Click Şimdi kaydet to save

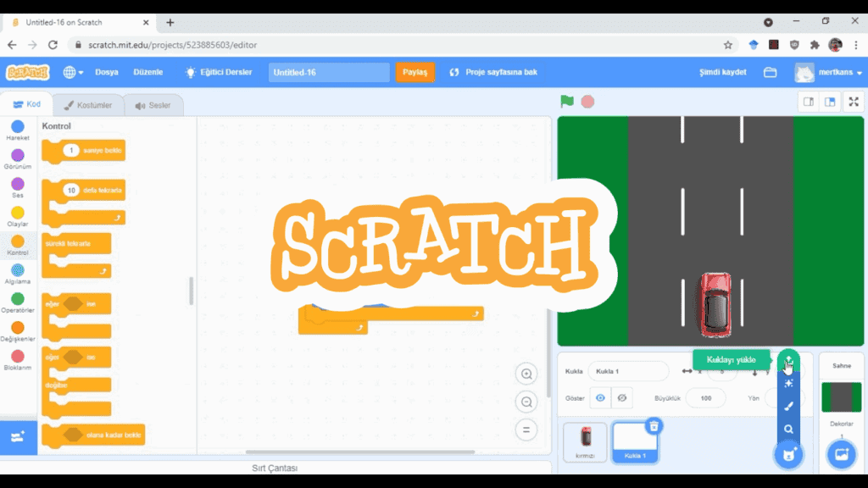[722, 72]
